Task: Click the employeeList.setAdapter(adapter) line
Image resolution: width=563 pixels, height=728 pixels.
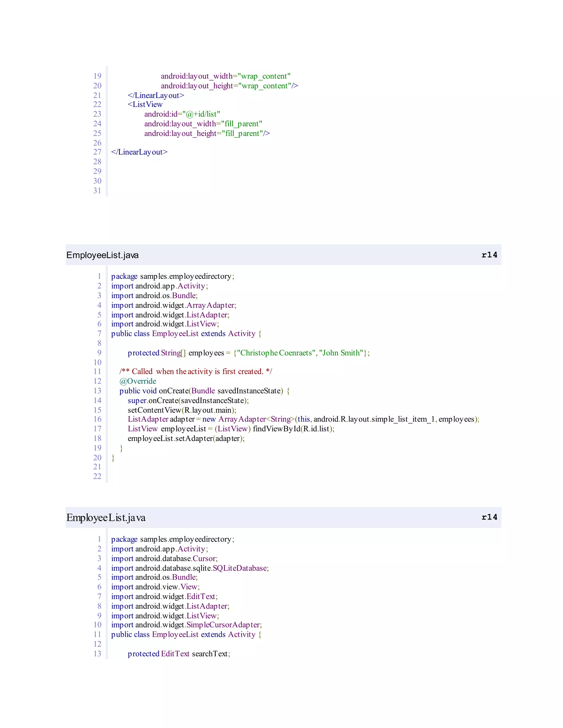Action: [186, 438]
